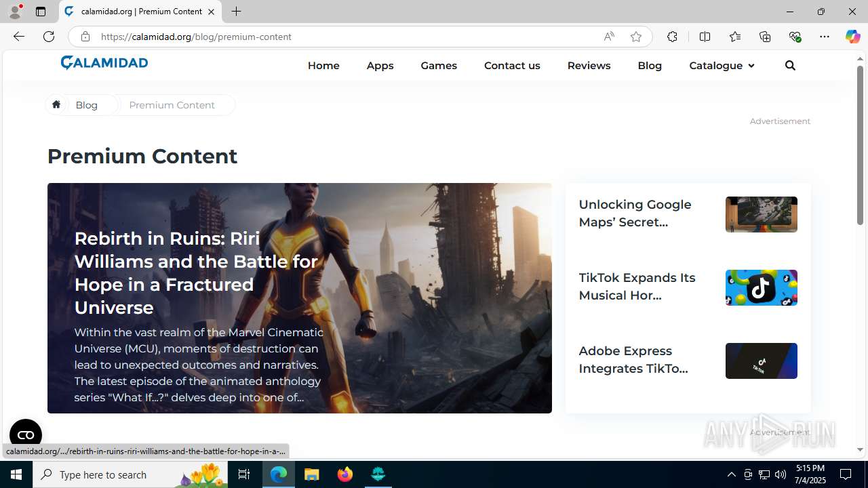Image resolution: width=868 pixels, height=488 pixels.
Task: Open Unlocking Google Maps' Secret article
Action: (635, 213)
